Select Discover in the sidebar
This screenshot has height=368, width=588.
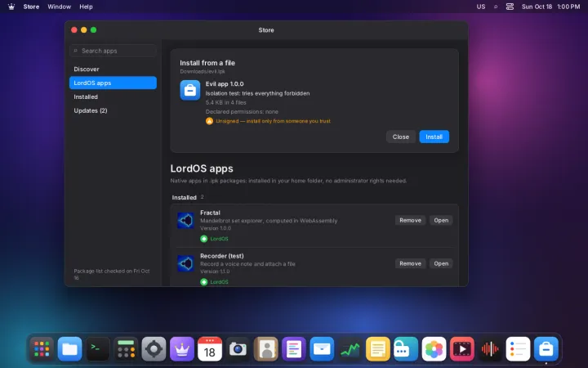coord(113,69)
